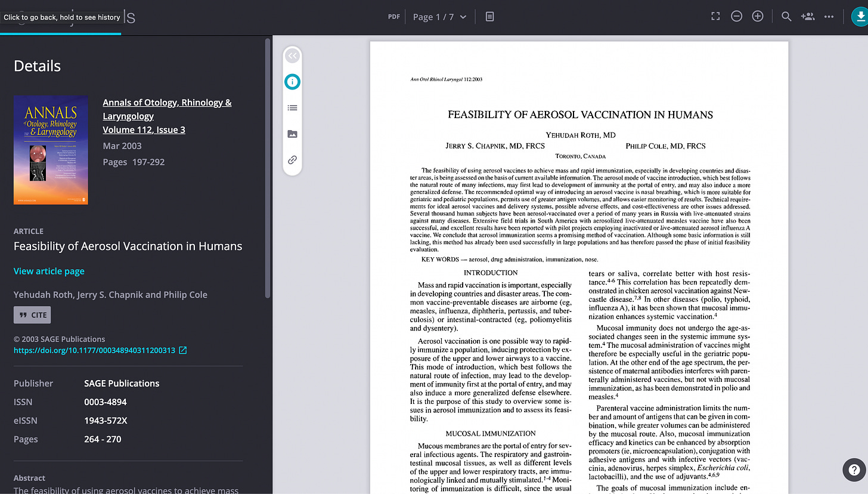The image size is (868, 494).
Task: Click the Pages 197-292 issue range text
Action: pyautogui.click(x=134, y=162)
